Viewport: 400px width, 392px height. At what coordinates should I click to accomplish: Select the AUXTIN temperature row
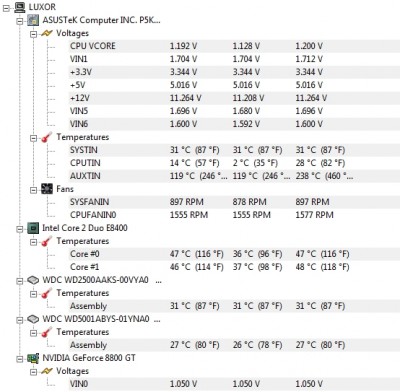coord(234,176)
